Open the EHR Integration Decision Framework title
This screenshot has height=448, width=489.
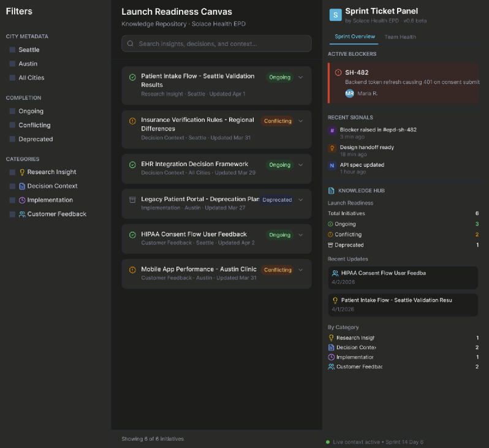195,164
